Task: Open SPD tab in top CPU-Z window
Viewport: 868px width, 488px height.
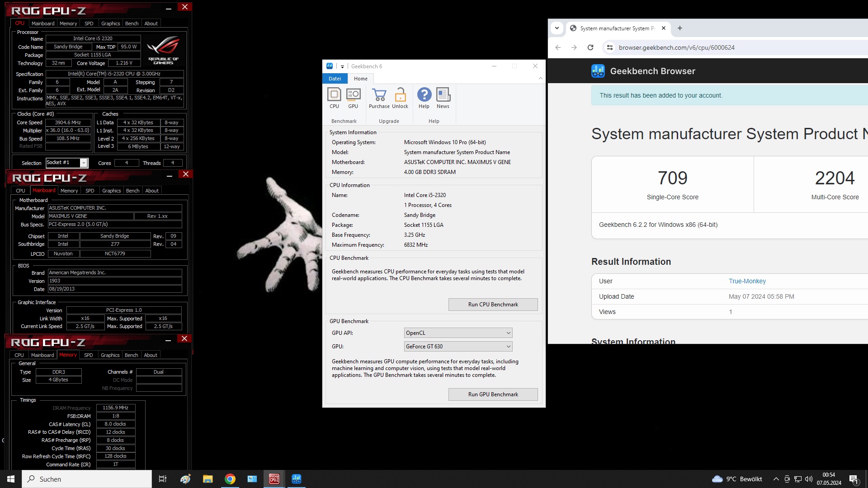Action: coord(89,23)
